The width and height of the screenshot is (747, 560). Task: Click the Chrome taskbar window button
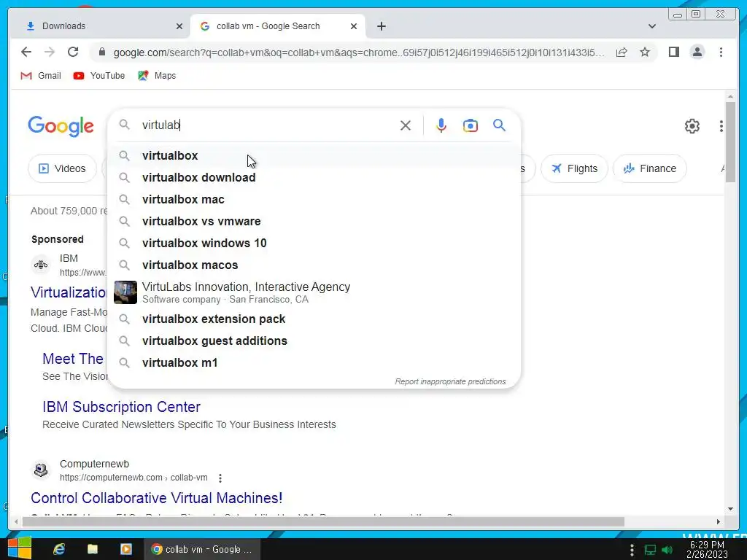tap(202, 549)
